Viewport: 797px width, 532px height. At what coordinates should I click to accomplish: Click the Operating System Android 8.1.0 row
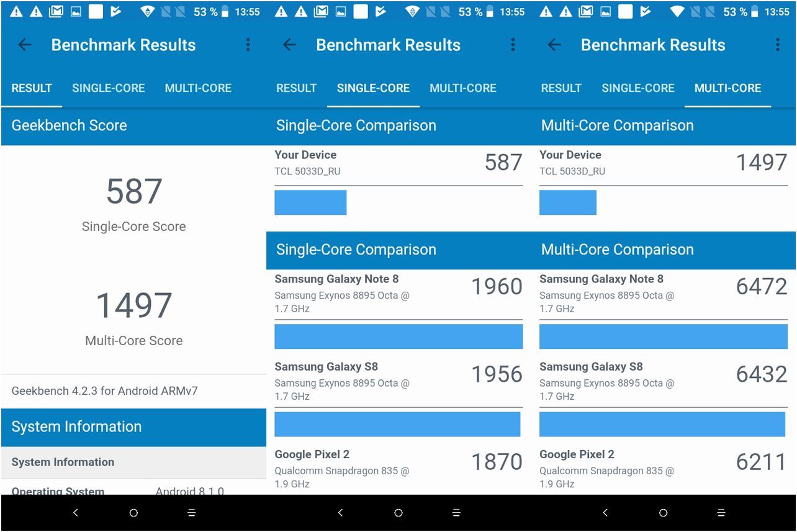click(x=133, y=490)
